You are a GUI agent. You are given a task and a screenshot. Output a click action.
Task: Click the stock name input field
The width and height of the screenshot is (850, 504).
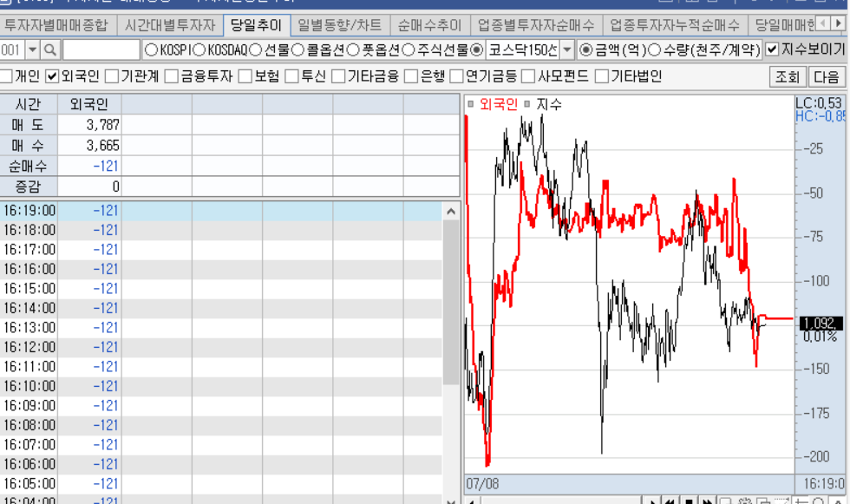click(x=101, y=50)
